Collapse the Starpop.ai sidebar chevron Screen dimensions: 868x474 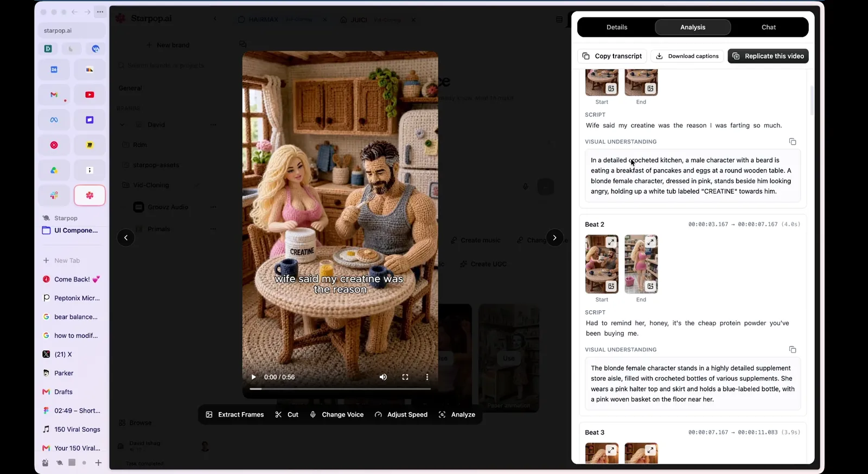[x=215, y=18]
